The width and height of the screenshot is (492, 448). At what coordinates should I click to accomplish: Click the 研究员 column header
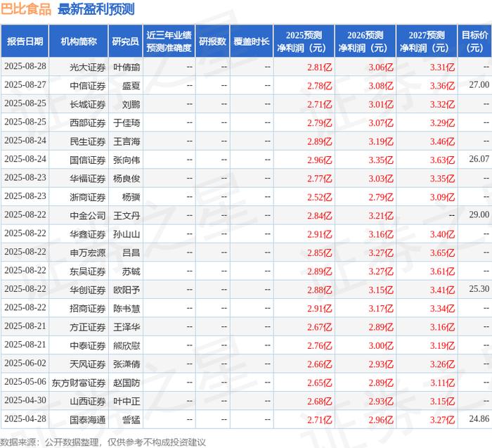[x=126, y=41]
